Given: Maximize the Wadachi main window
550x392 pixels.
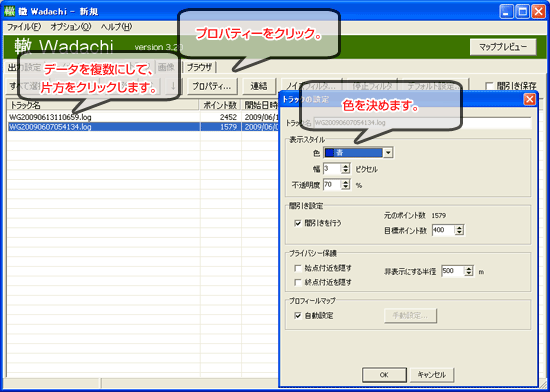Looking at the screenshot, I should [x=522, y=12].
